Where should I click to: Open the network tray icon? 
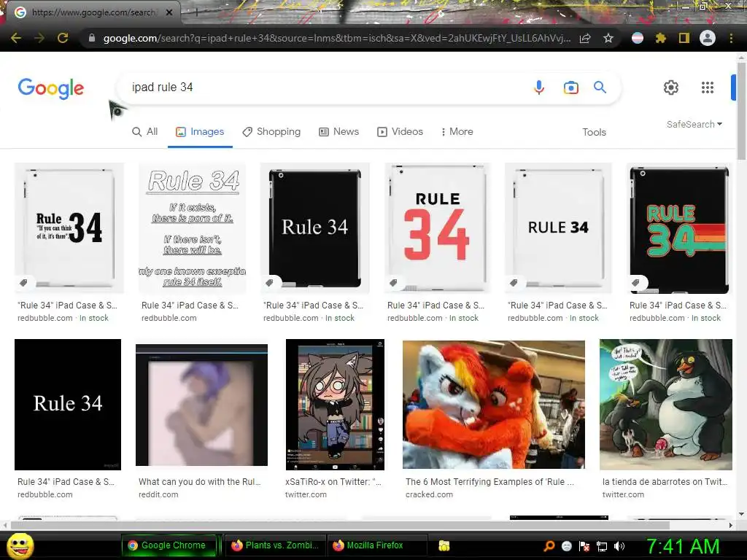coord(602,546)
